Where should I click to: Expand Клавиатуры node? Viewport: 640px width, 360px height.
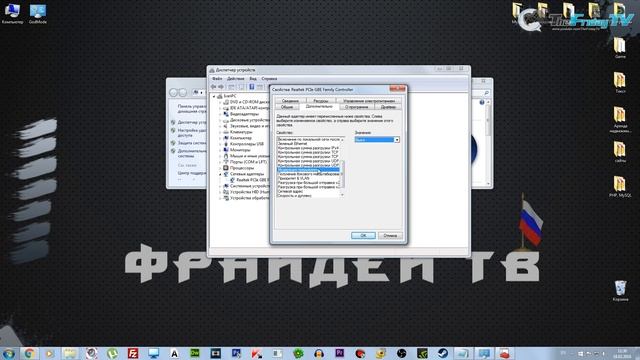[220, 132]
